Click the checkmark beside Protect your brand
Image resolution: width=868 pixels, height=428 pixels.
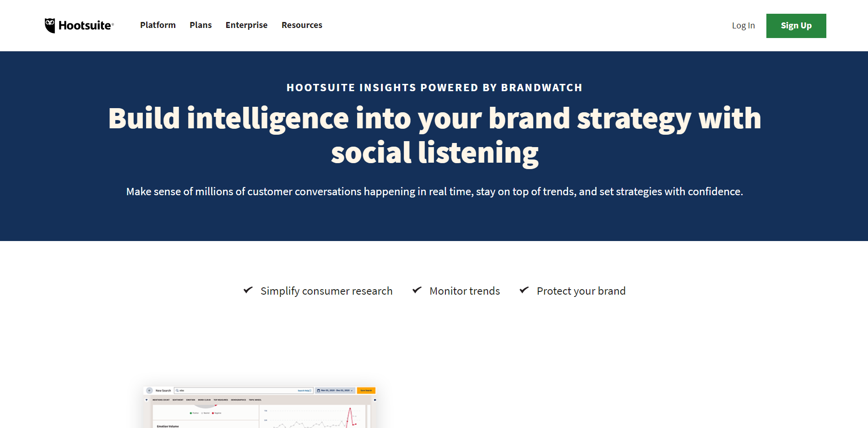pyautogui.click(x=524, y=290)
